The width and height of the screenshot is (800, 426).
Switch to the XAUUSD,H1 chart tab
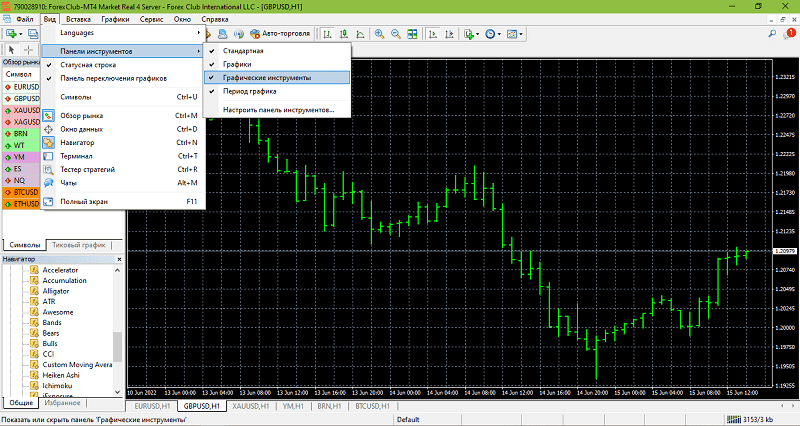(x=251, y=406)
